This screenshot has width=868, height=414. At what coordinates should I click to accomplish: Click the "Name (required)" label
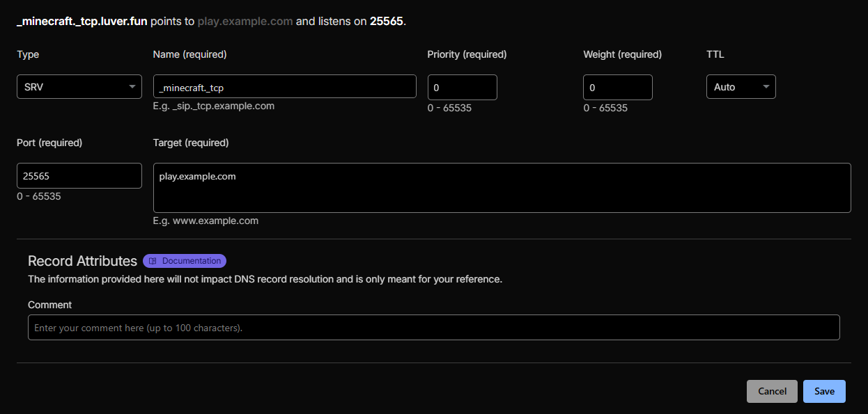point(189,54)
